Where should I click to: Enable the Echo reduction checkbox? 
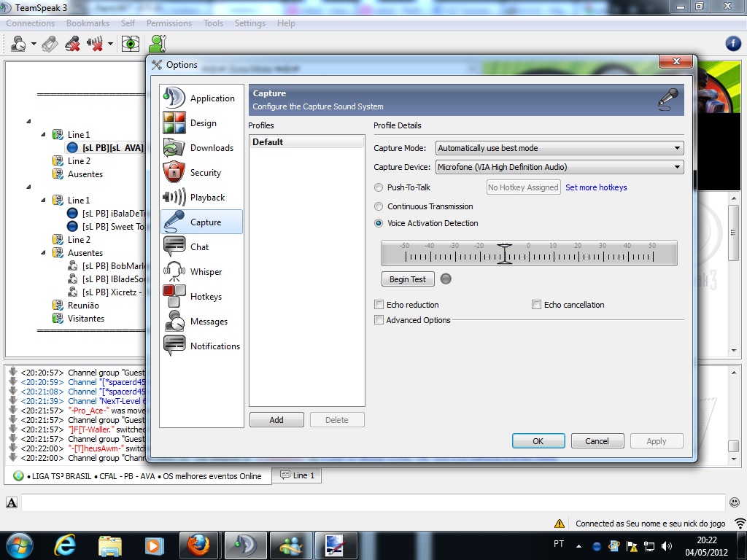click(x=379, y=305)
